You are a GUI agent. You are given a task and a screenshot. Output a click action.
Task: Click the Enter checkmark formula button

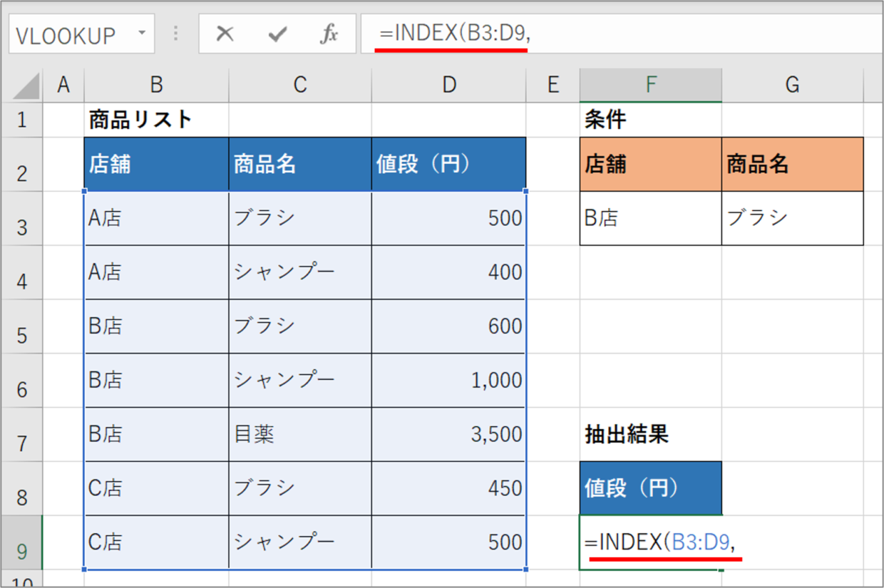point(277,34)
